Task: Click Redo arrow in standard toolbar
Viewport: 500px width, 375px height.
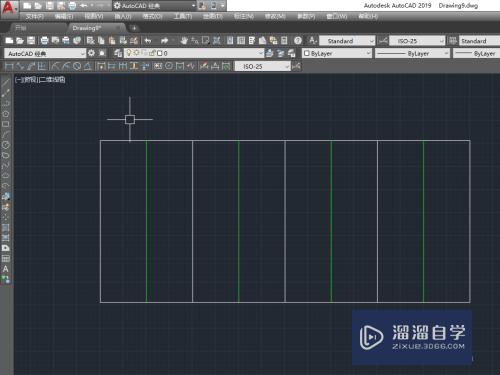Action: tap(164, 41)
